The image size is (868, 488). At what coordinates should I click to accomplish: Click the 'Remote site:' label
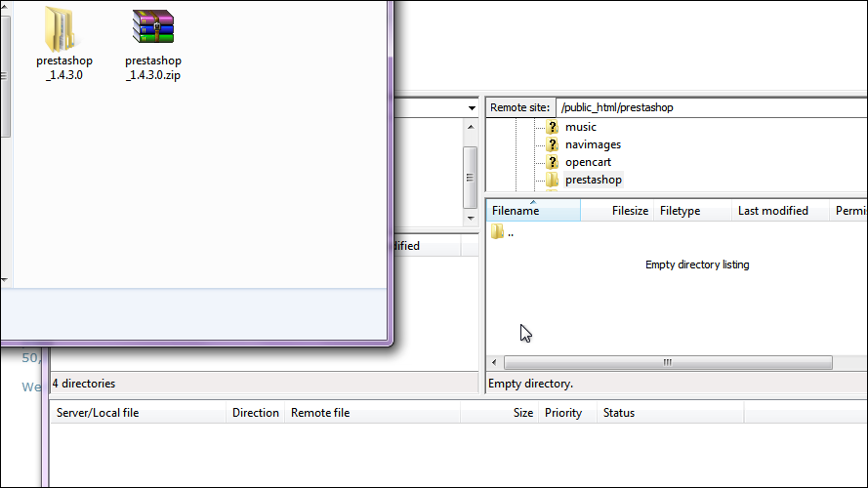(519, 107)
